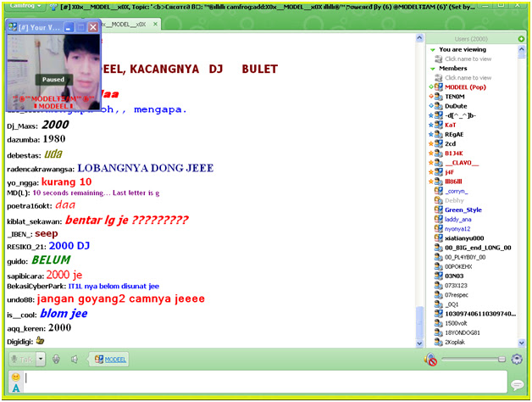This screenshot has width=532, height=402.
Task: Click user icon next to 00POKEHX
Action: (x=439, y=267)
